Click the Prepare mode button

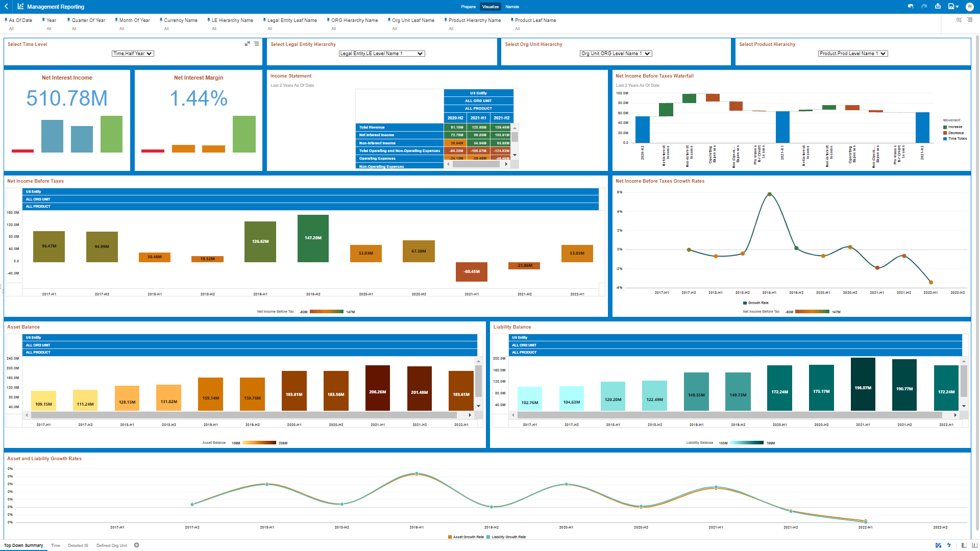click(468, 7)
